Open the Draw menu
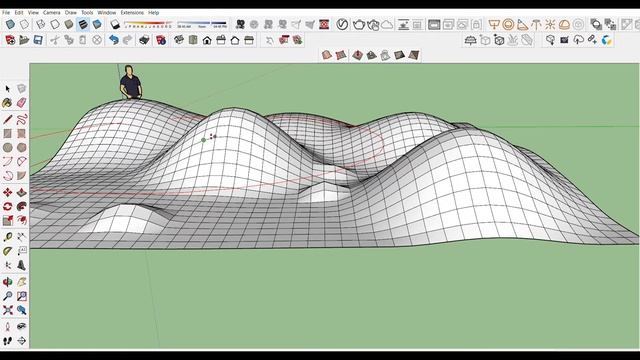This screenshot has width=640, height=360. pos(71,13)
